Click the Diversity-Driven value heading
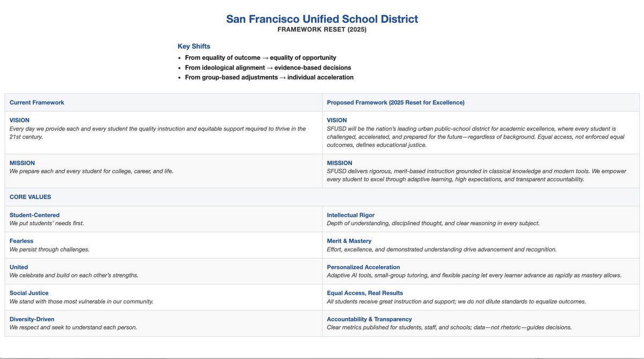The height and width of the screenshot is (359, 644). (32, 319)
